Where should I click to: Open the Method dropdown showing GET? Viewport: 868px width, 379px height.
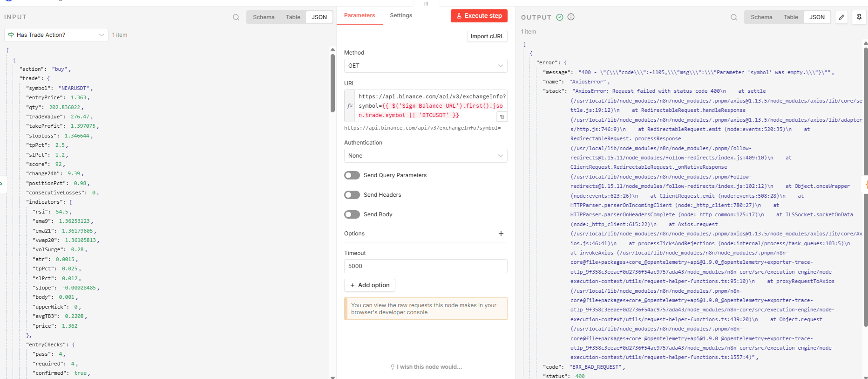[x=425, y=66]
